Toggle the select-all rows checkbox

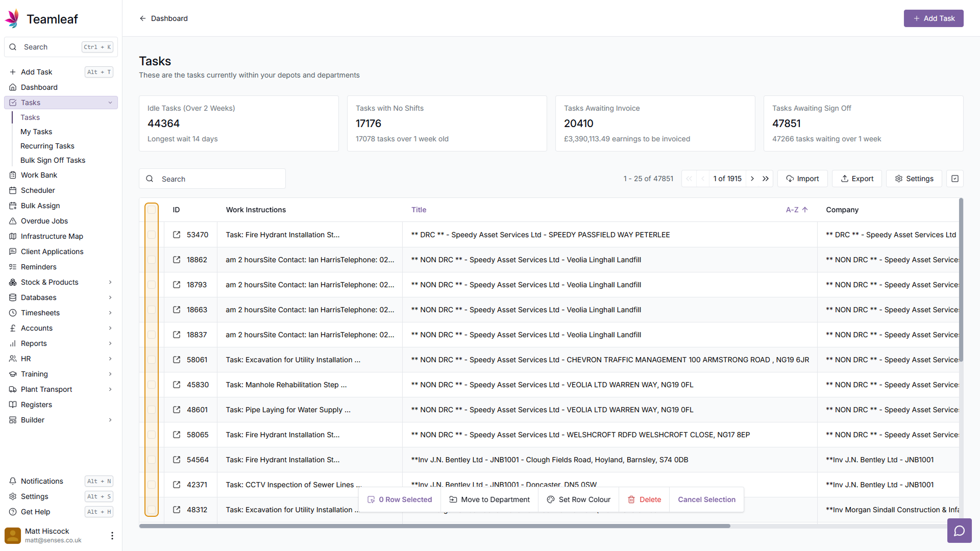coord(152,210)
